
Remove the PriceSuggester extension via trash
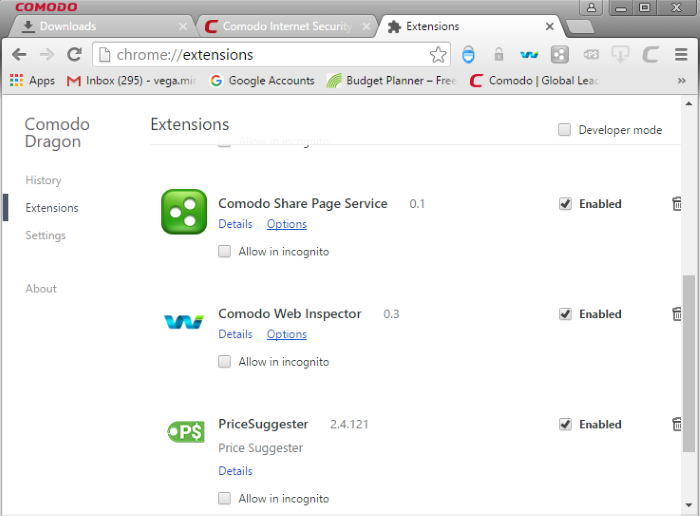pos(677,424)
